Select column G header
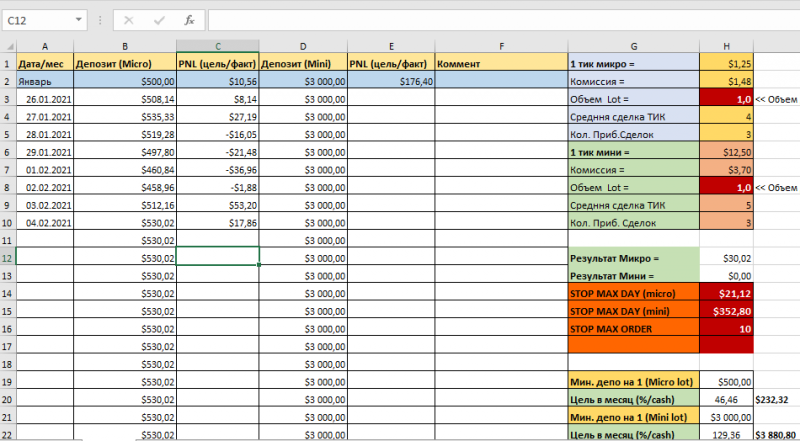The image size is (800, 441). [634, 46]
